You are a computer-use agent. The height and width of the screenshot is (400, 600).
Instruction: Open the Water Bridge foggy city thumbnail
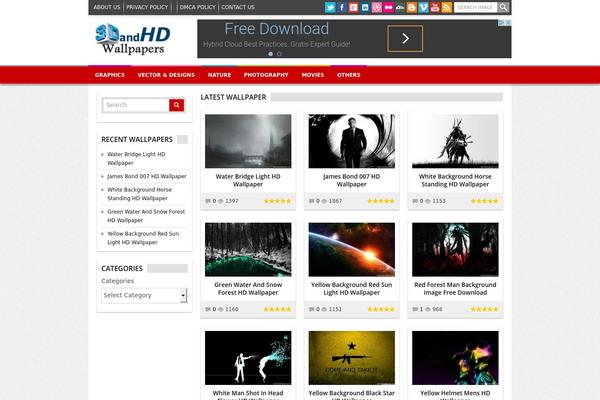point(248,141)
